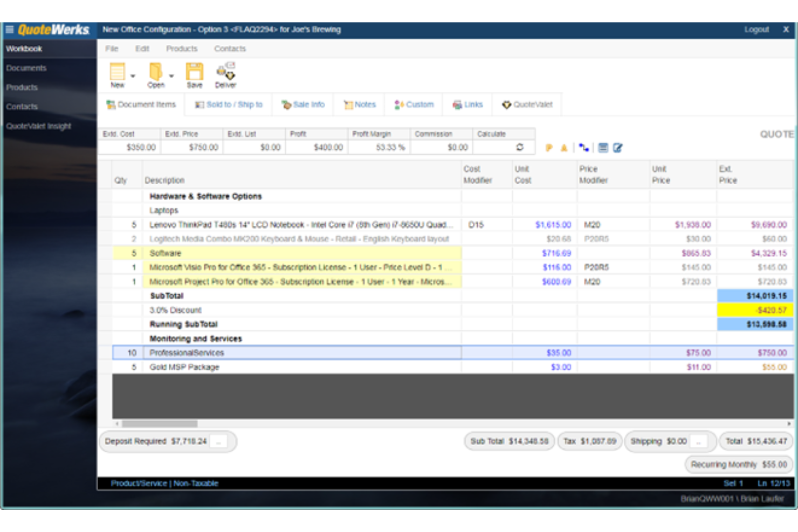This screenshot has height=532, width=798.
Task: Open the Contacts menu in the menu bar
Action: (230, 49)
